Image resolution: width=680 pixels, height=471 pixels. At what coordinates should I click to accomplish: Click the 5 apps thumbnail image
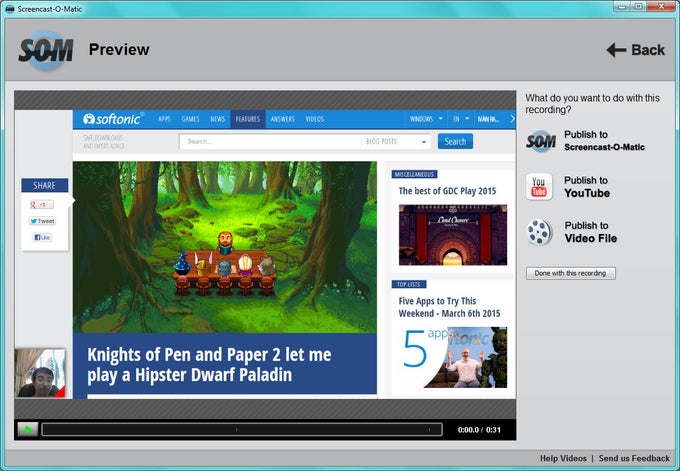point(453,357)
